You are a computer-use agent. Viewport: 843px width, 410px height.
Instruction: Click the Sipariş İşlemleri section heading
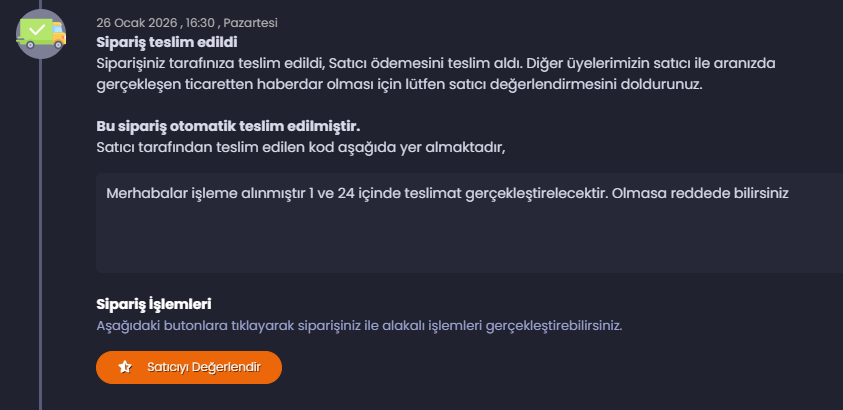[154, 305]
